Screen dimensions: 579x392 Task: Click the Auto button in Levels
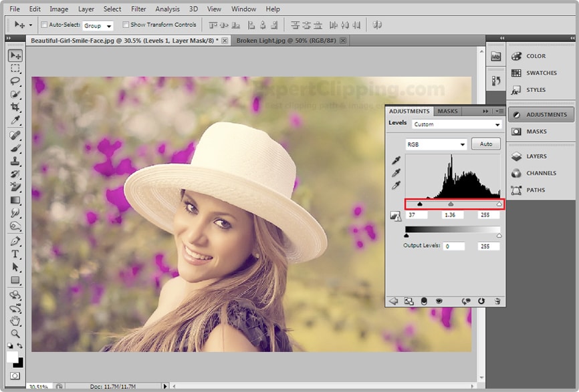(x=485, y=144)
